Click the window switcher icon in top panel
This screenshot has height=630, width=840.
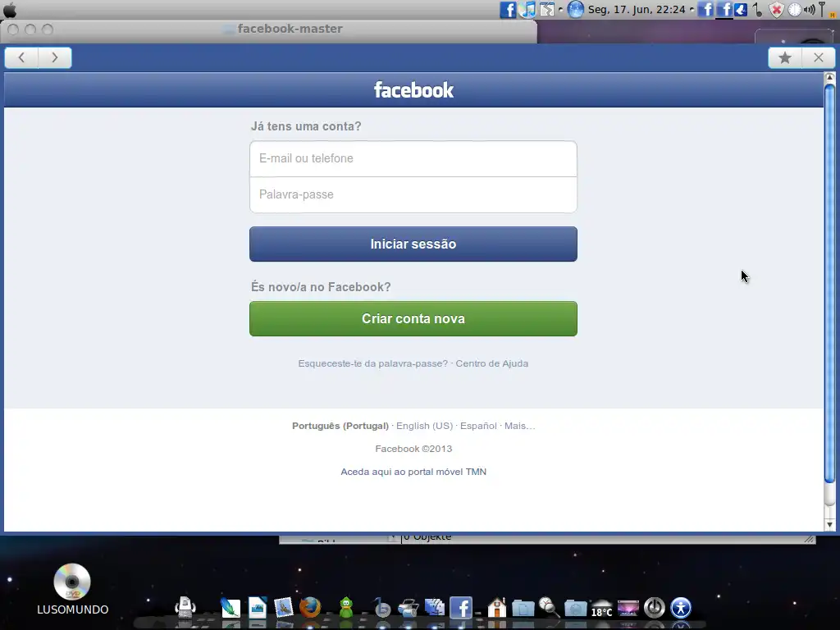tap(547, 10)
